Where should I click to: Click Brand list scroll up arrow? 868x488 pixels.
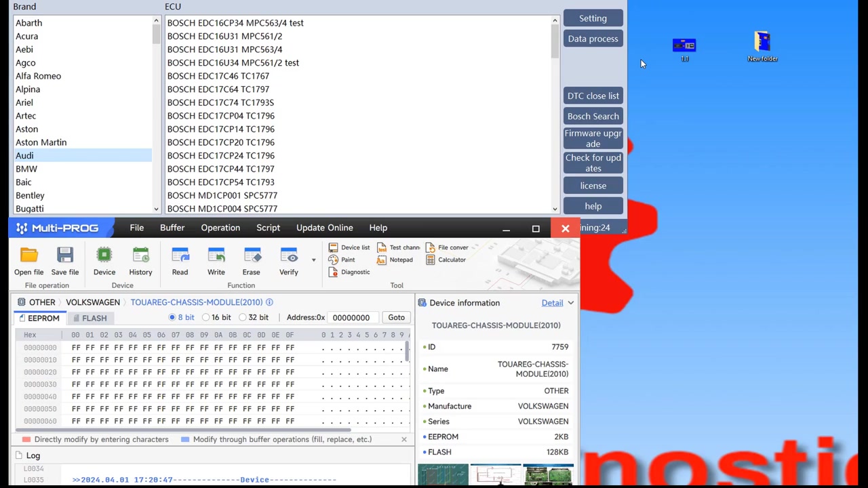(x=156, y=20)
